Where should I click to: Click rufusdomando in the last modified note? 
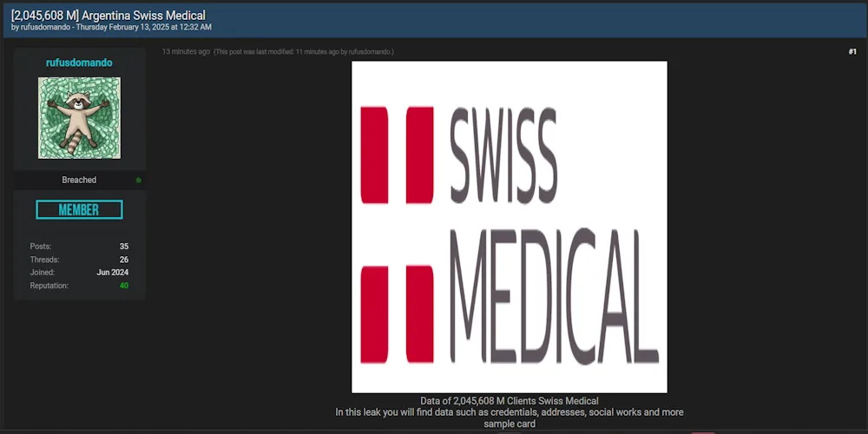pos(370,51)
